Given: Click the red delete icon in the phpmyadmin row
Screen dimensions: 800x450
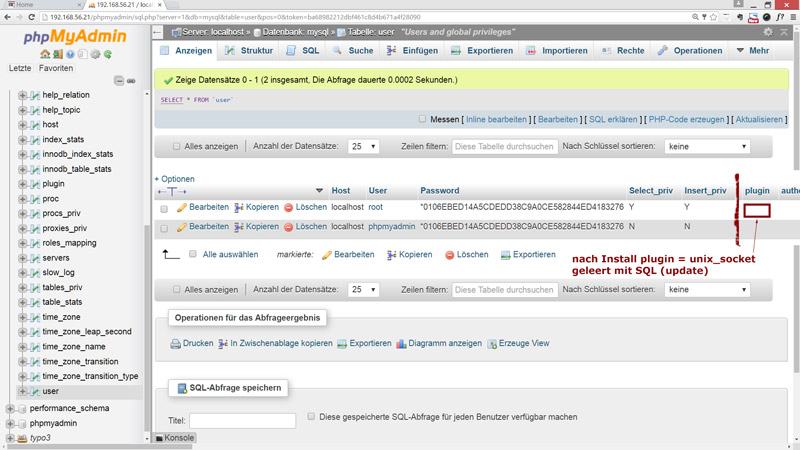Looking at the screenshot, I should pos(288,227).
